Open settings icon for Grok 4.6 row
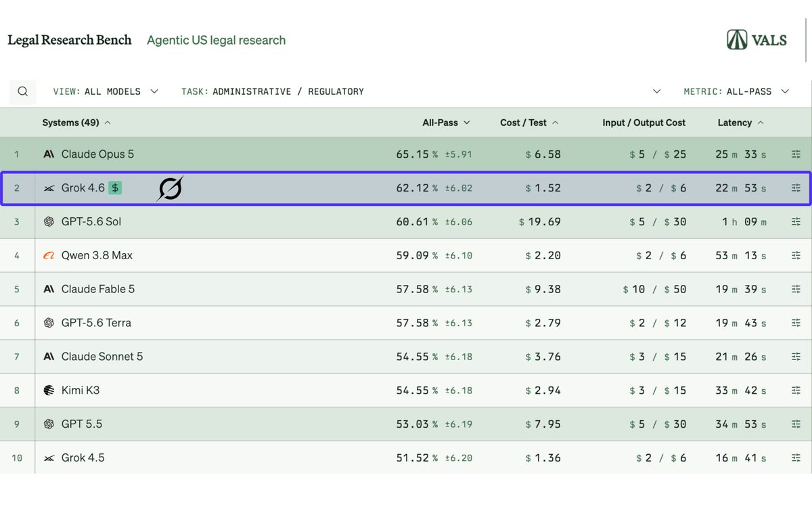Screen dimensions: 812x513 click(x=796, y=188)
